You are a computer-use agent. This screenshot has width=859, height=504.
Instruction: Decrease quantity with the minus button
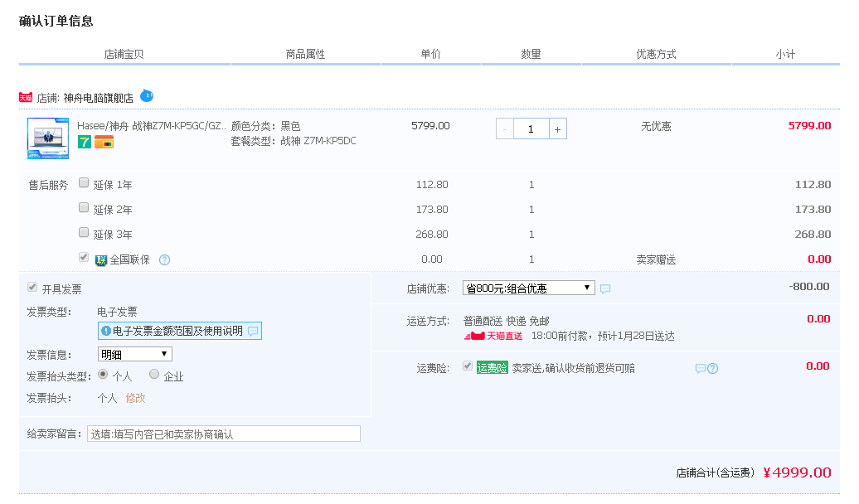coord(505,129)
